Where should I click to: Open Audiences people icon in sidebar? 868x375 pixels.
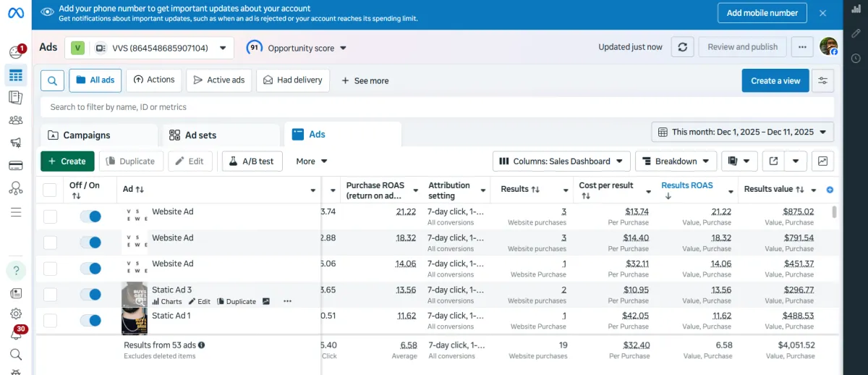pos(16,120)
